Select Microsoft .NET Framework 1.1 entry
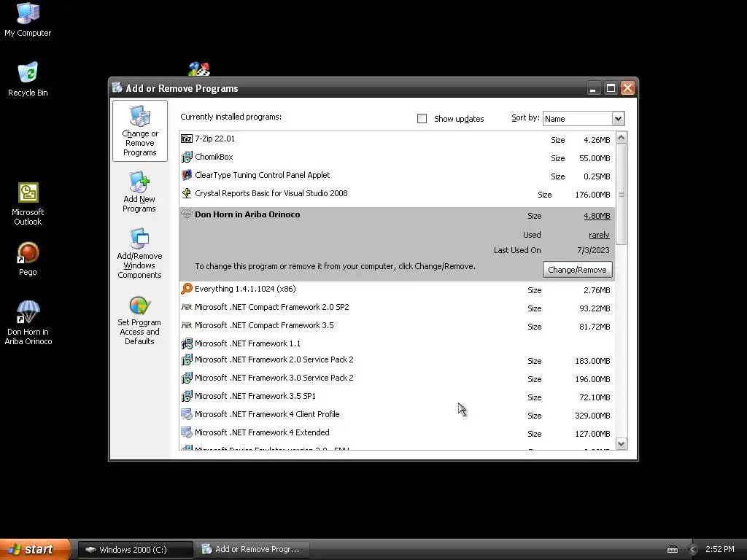Viewport: 747px width, 560px height. tap(398, 343)
